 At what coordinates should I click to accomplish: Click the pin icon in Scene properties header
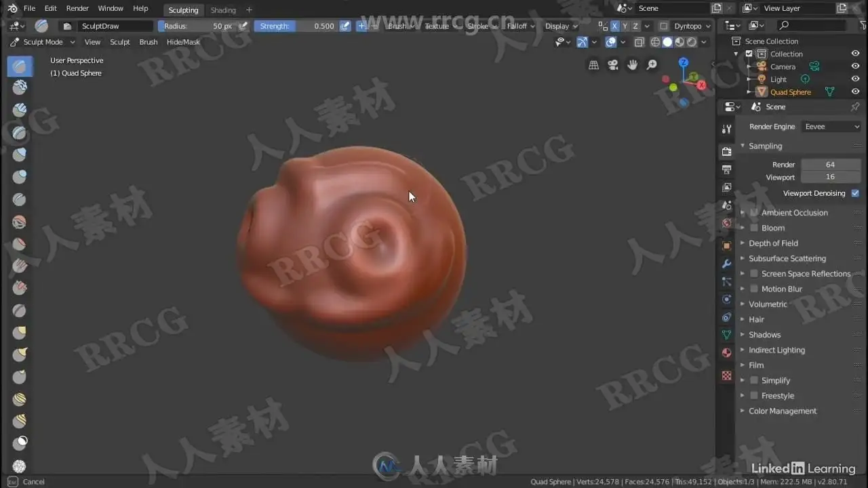[855, 107]
